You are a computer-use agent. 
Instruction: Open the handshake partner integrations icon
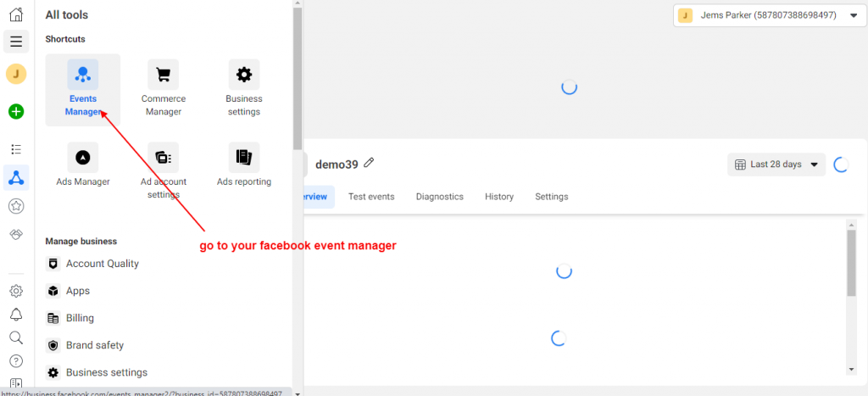(x=16, y=234)
